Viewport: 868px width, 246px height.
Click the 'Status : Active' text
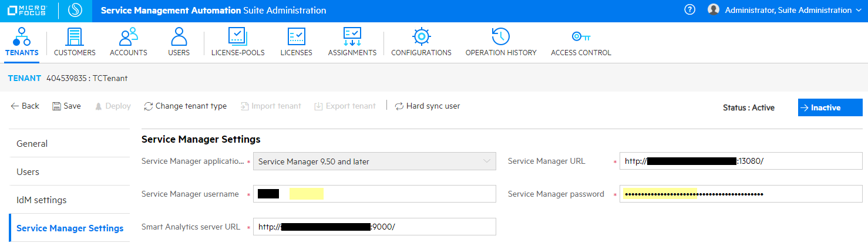(x=749, y=107)
